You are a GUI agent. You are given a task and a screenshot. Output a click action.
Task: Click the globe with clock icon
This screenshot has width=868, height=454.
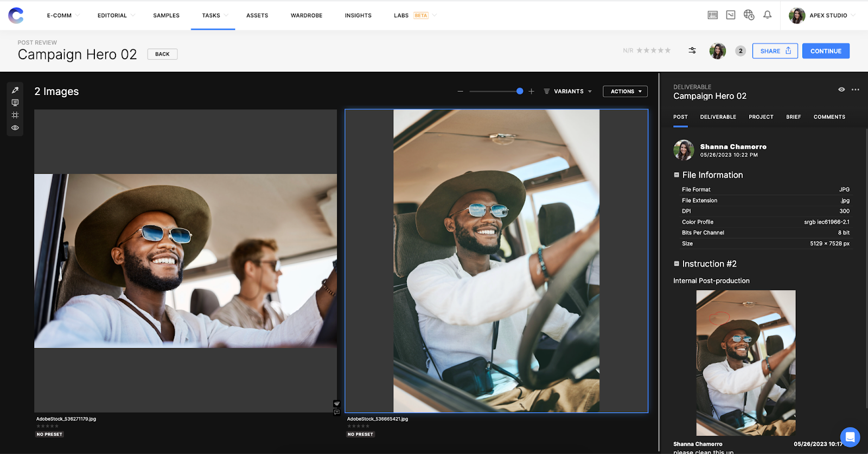749,15
